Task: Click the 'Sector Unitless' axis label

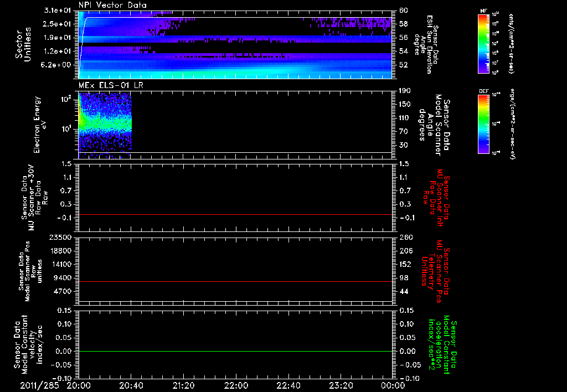Action: coord(23,44)
